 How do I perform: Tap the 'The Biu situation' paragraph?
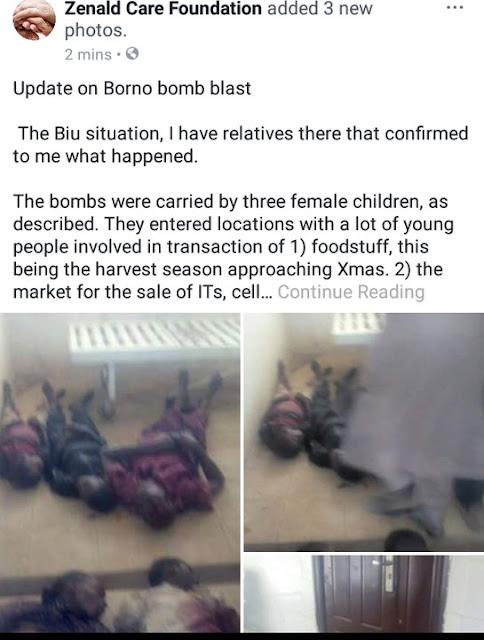(241, 144)
